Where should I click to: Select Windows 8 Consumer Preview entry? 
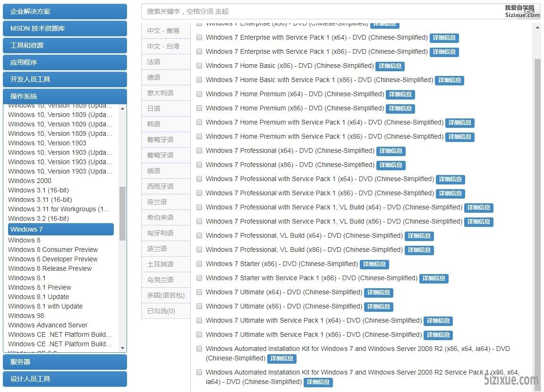point(53,250)
